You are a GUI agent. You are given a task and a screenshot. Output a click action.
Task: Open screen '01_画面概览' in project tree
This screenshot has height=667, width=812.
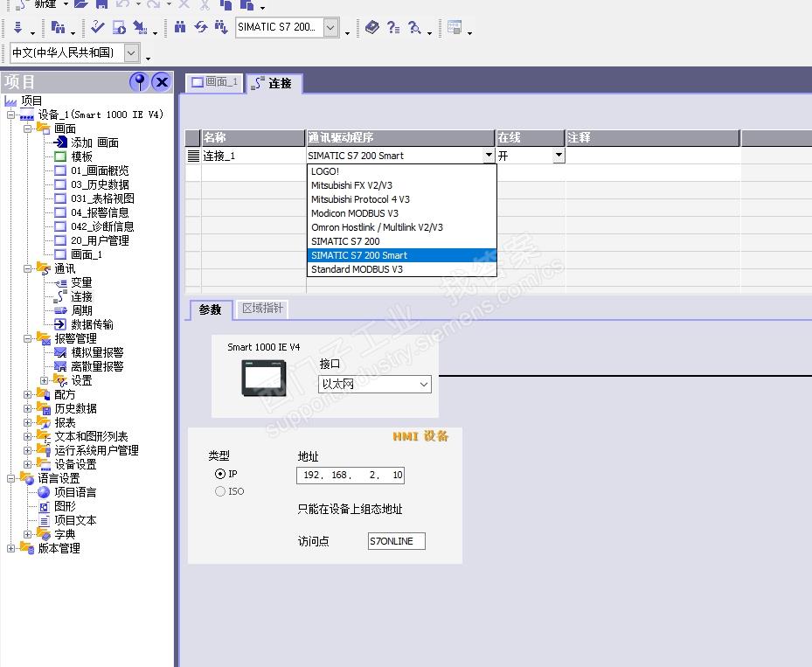pos(100,170)
